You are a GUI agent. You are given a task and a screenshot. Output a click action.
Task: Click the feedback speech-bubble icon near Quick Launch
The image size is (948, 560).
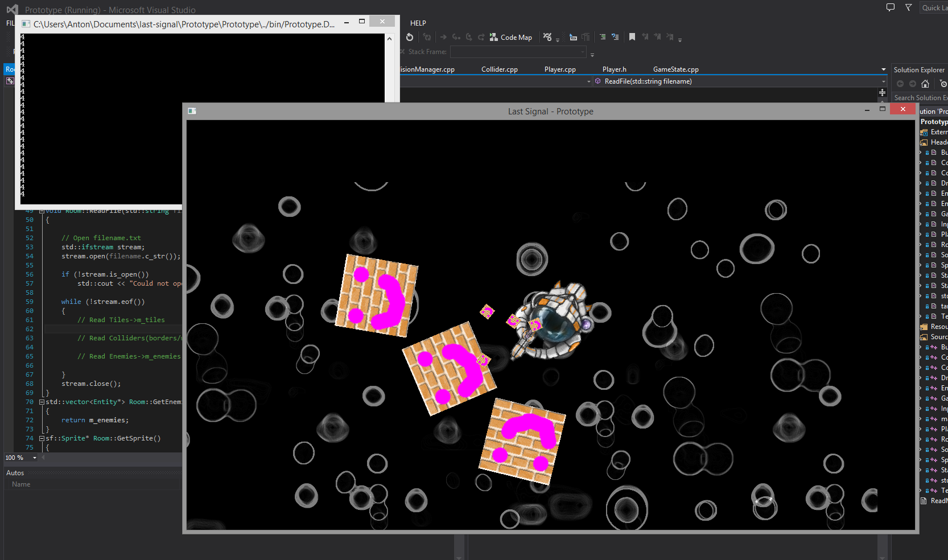pos(889,7)
